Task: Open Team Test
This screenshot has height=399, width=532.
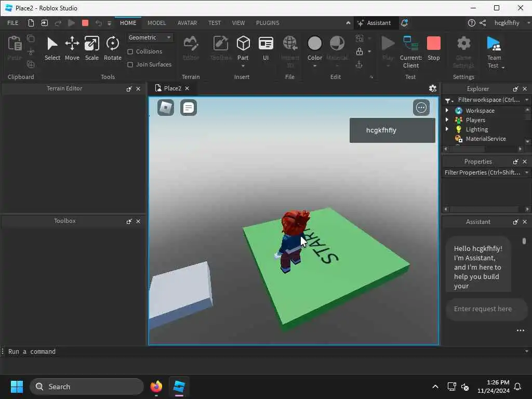Action: pyautogui.click(x=494, y=52)
